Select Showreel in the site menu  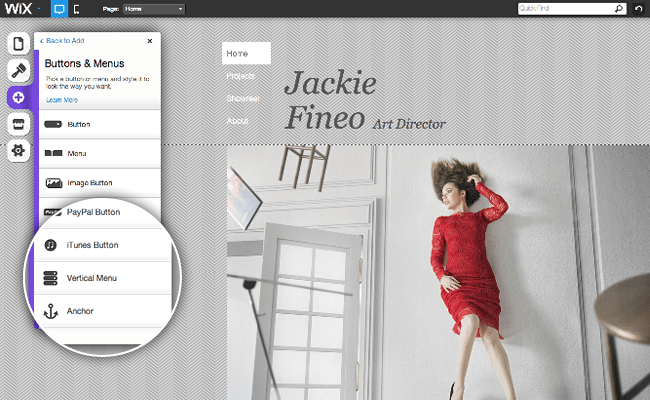click(243, 99)
